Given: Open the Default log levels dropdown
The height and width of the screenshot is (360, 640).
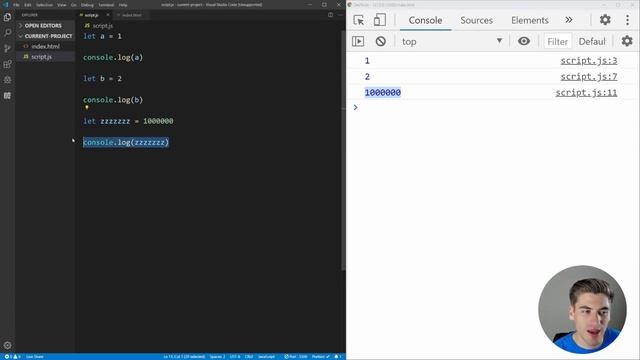Looking at the screenshot, I should (x=592, y=42).
